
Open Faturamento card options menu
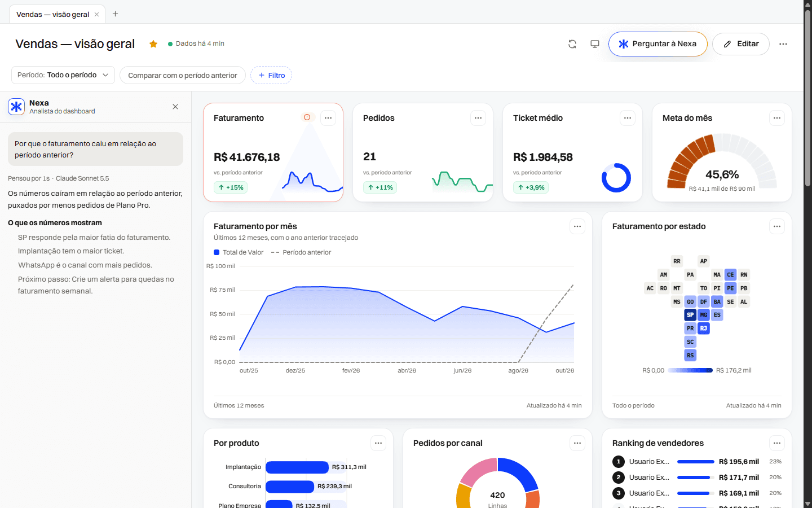[328, 118]
